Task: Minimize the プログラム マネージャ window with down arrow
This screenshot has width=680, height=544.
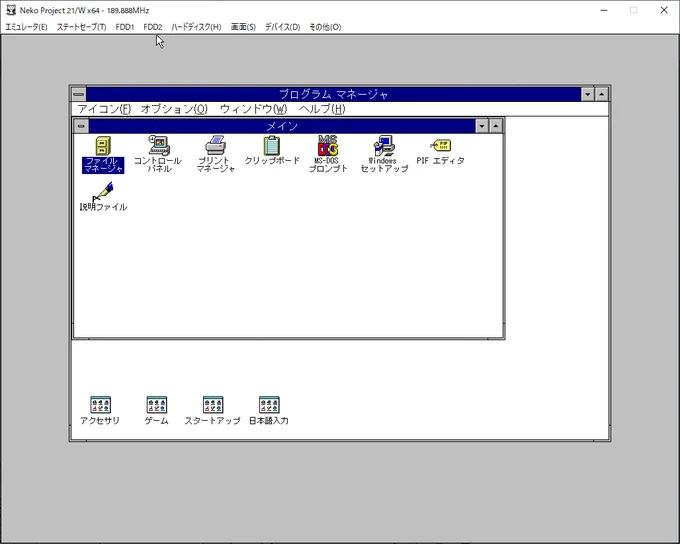Action: pos(588,94)
